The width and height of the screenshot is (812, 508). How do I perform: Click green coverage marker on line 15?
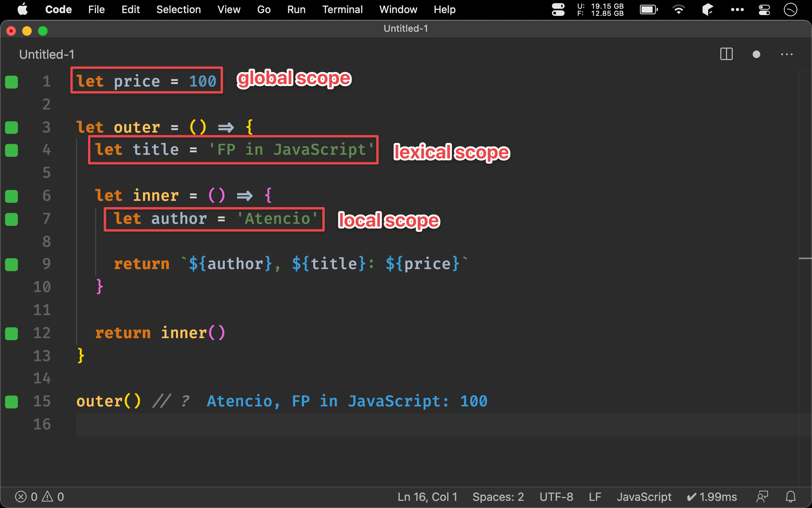11,402
